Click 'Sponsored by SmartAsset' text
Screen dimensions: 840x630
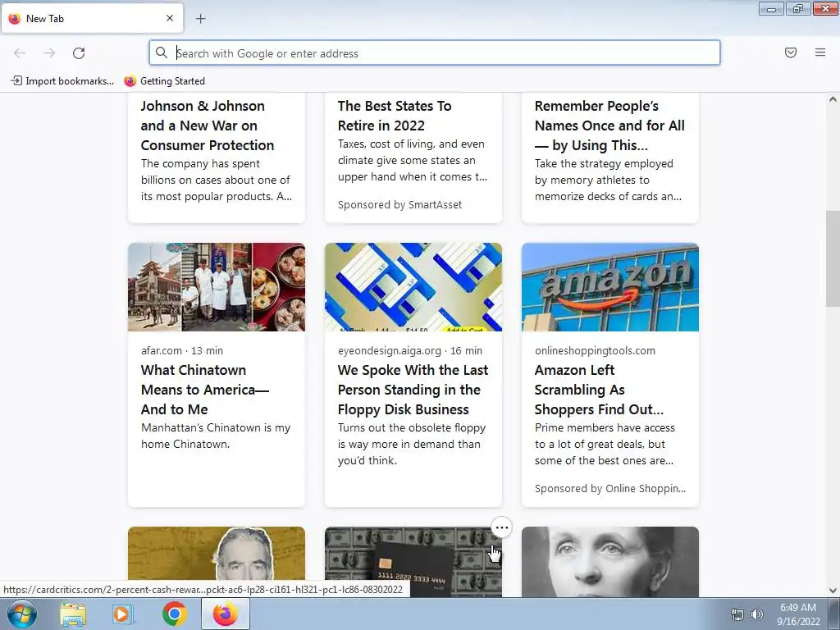point(399,204)
